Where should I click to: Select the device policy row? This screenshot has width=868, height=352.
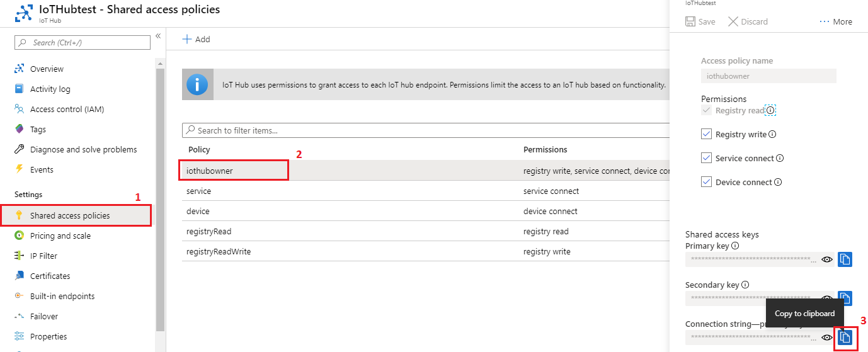click(425, 211)
